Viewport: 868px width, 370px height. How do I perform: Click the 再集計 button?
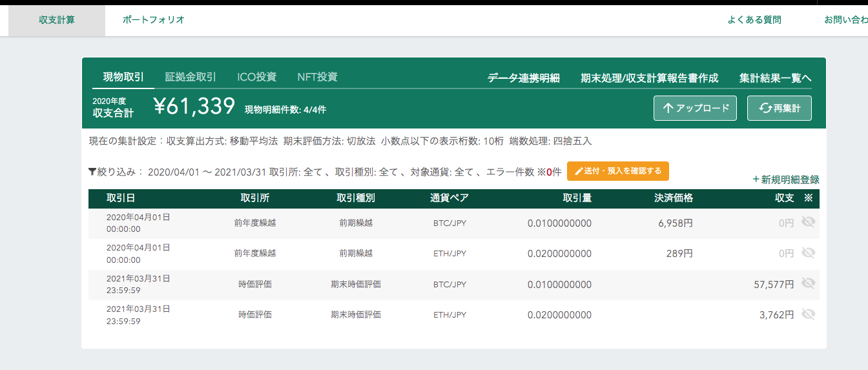780,108
